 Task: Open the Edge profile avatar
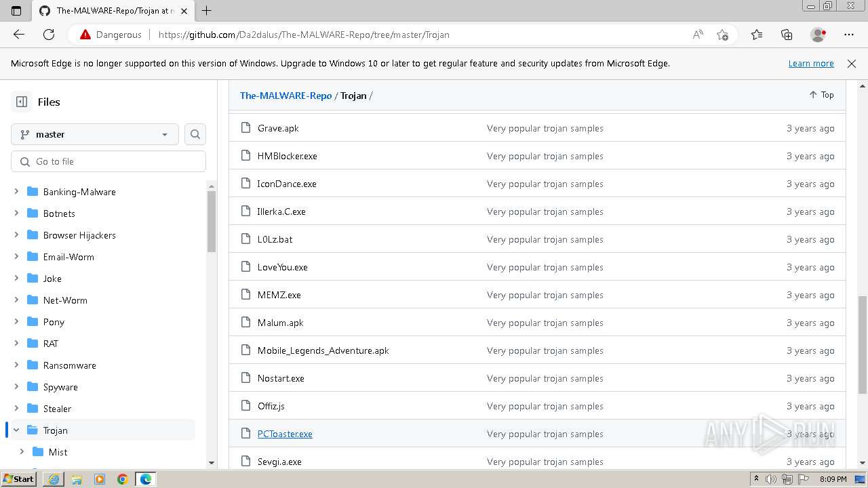(818, 35)
